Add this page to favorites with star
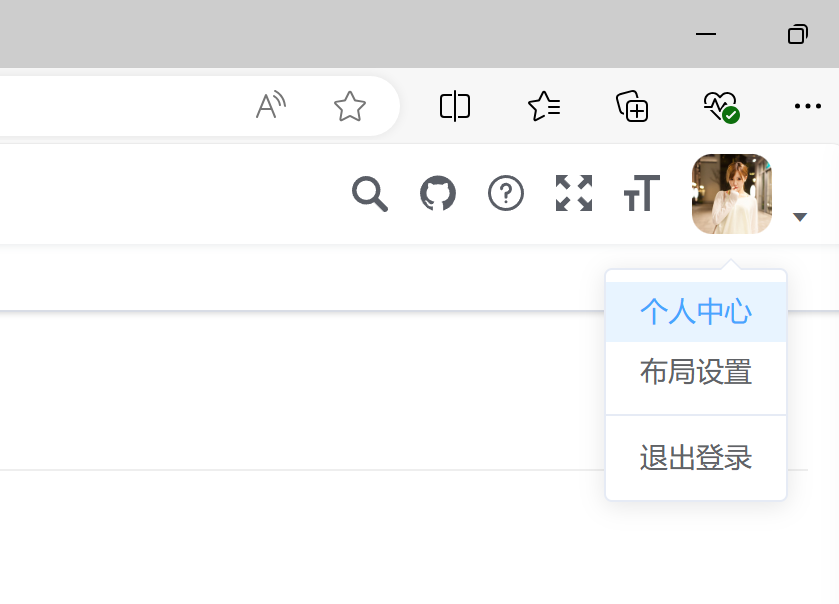Viewport: 839px width, 604px height. click(349, 106)
